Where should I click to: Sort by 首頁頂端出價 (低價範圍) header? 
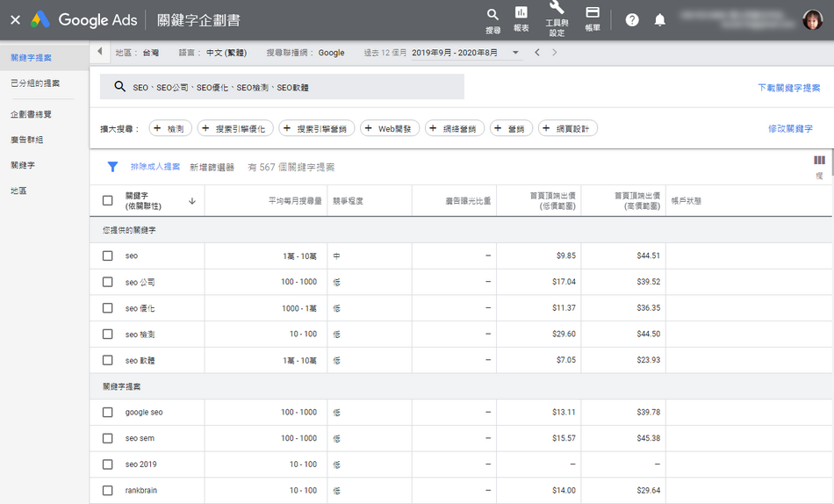pos(552,201)
